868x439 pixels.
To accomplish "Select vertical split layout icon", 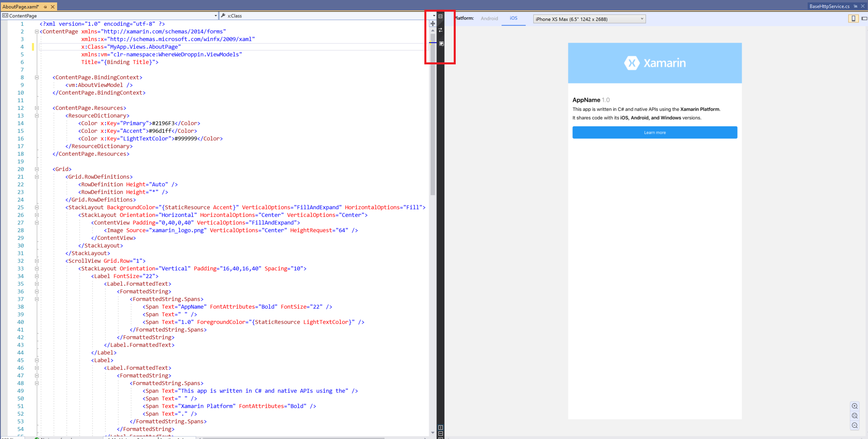I will point(440,427).
